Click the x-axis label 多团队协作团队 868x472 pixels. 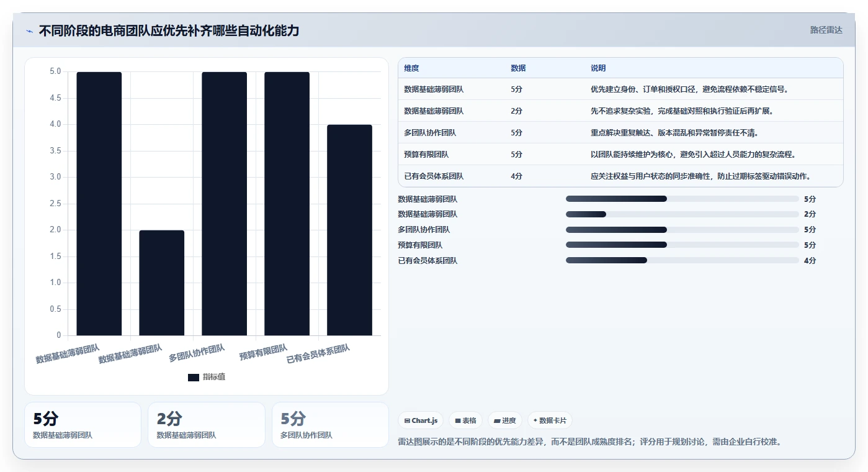[197, 353]
